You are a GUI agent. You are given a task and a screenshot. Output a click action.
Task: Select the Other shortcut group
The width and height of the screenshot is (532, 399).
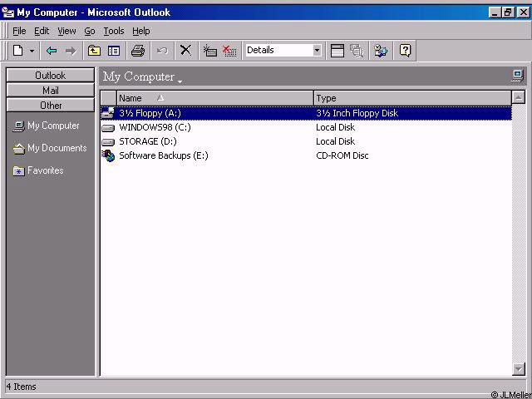pyautogui.click(x=50, y=106)
